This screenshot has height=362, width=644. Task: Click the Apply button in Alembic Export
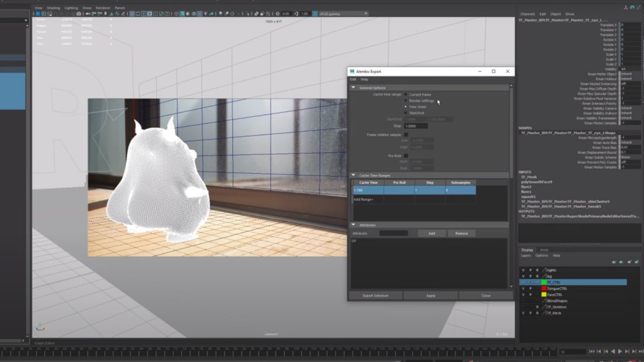tap(431, 296)
